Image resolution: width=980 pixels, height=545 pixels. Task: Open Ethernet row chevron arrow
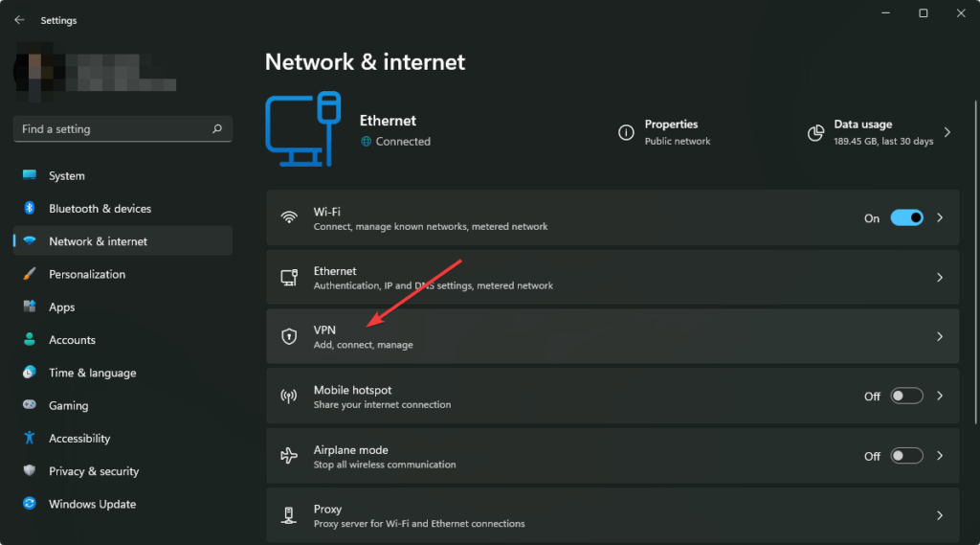click(940, 277)
